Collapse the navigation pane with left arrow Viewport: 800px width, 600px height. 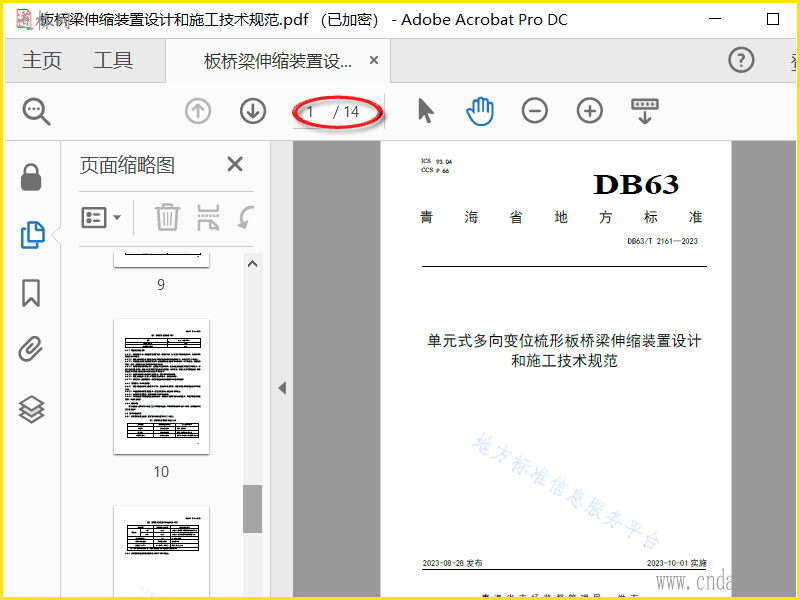[x=282, y=388]
